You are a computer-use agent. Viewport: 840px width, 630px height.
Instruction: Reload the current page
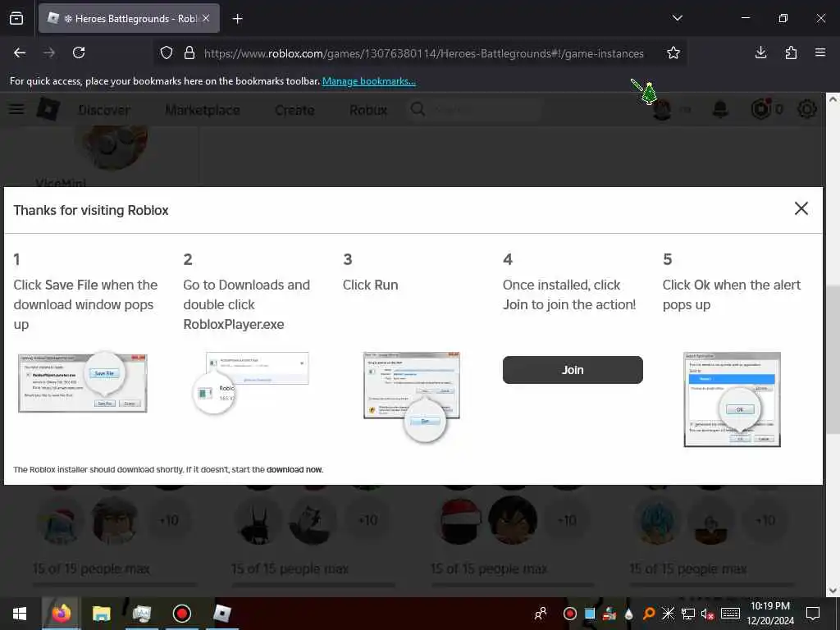point(79,52)
